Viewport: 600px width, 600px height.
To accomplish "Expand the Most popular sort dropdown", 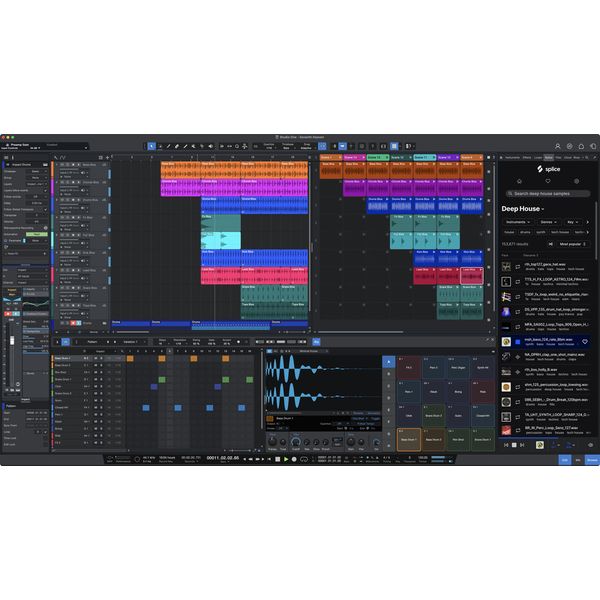I will point(571,243).
